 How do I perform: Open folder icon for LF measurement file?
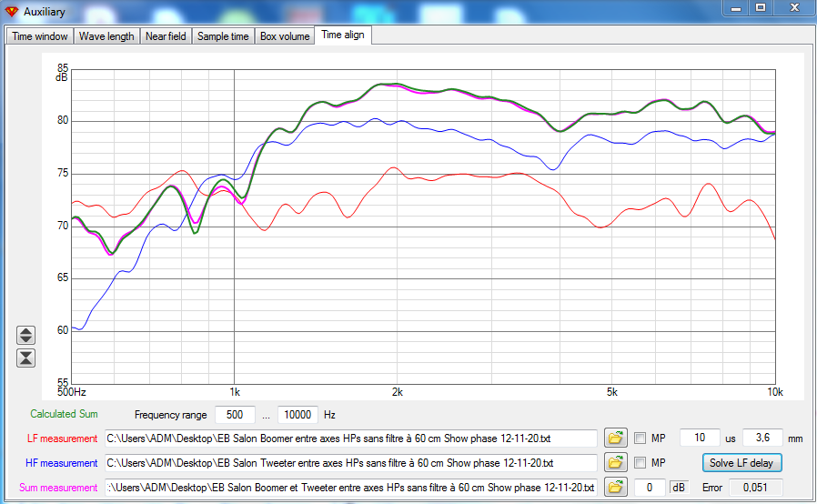point(615,438)
